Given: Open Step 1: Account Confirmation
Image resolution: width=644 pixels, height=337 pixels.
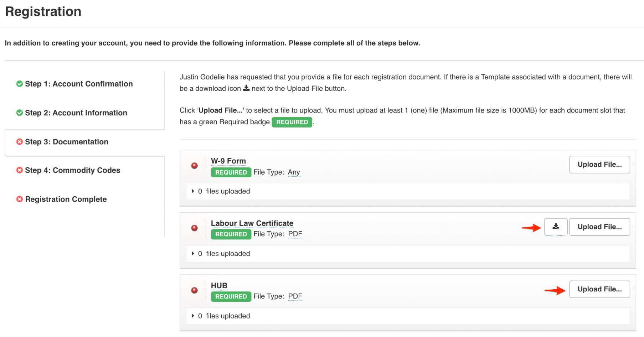Looking at the screenshot, I should [79, 84].
